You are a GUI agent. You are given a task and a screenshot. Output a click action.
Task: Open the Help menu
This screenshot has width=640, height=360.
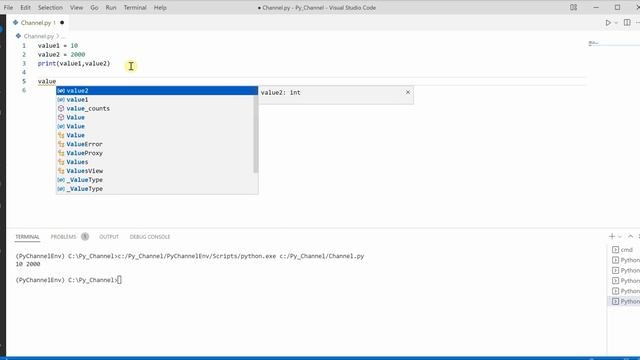160,7
